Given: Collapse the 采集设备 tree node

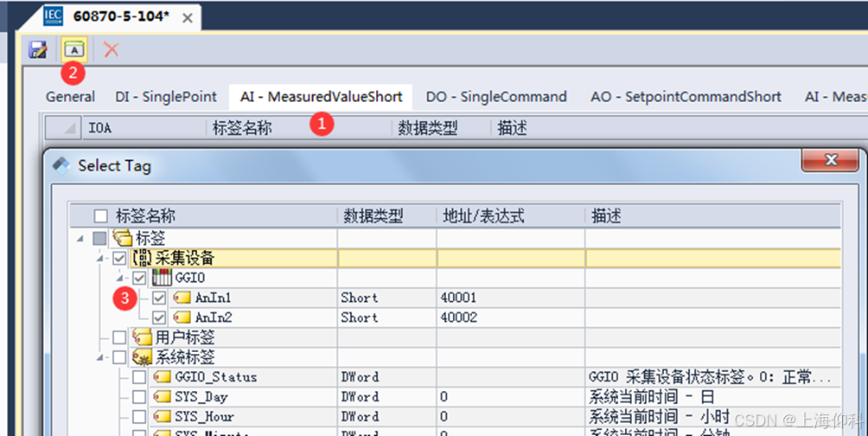Looking at the screenshot, I should 99,258.
